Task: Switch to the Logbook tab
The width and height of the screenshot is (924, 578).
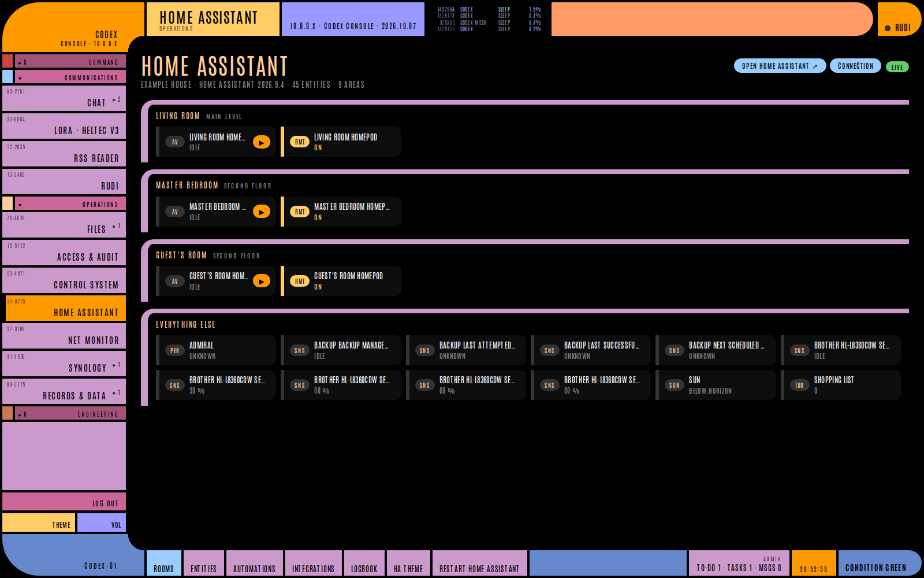Action: coord(364,563)
